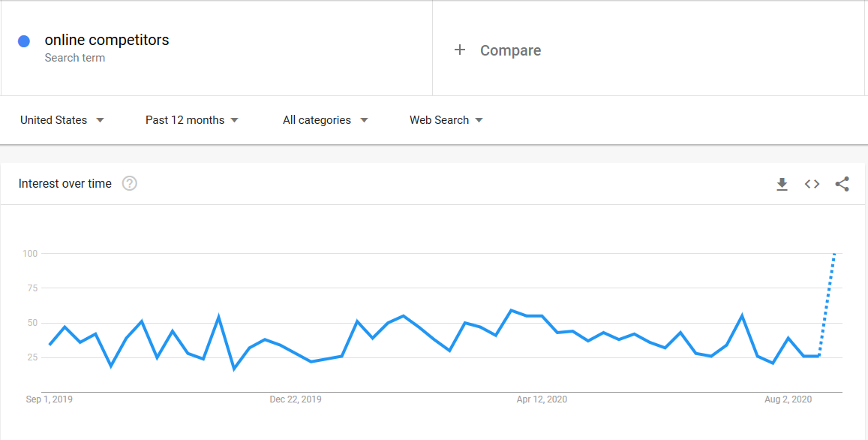The height and width of the screenshot is (440, 868).
Task: Open help for Interest over time
Action: pyautogui.click(x=130, y=183)
